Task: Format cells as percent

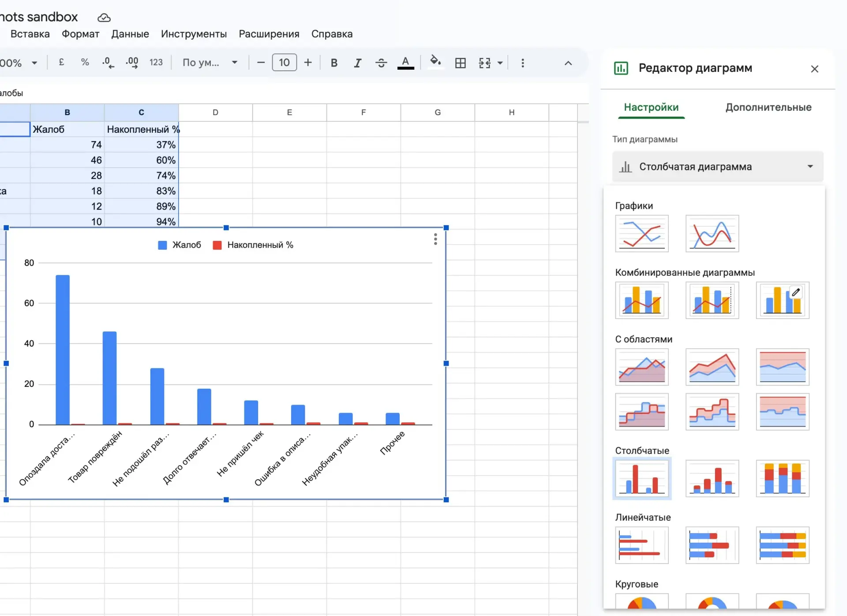Action: pyautogui.click(x=85, y=62)
